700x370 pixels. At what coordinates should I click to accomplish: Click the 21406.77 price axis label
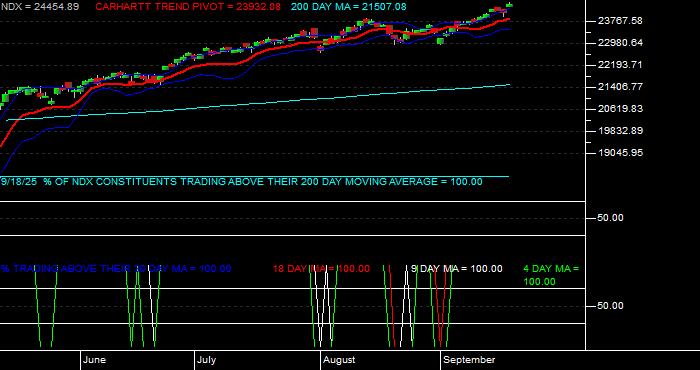click(620, 87)
